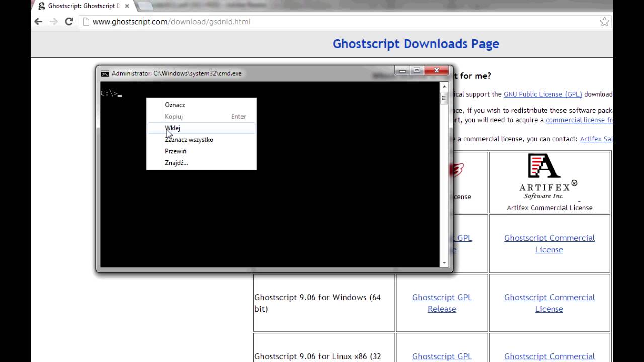
Task: Click the Artifex Software Inc. logo
Action: [x=548, y=176]
